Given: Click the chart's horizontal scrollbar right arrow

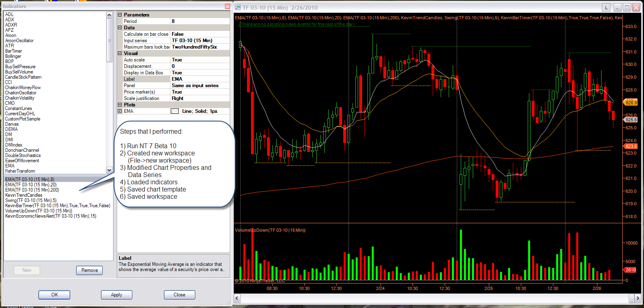Looking at the screenshot, I should pyautogui.click(x=638, y=298).
